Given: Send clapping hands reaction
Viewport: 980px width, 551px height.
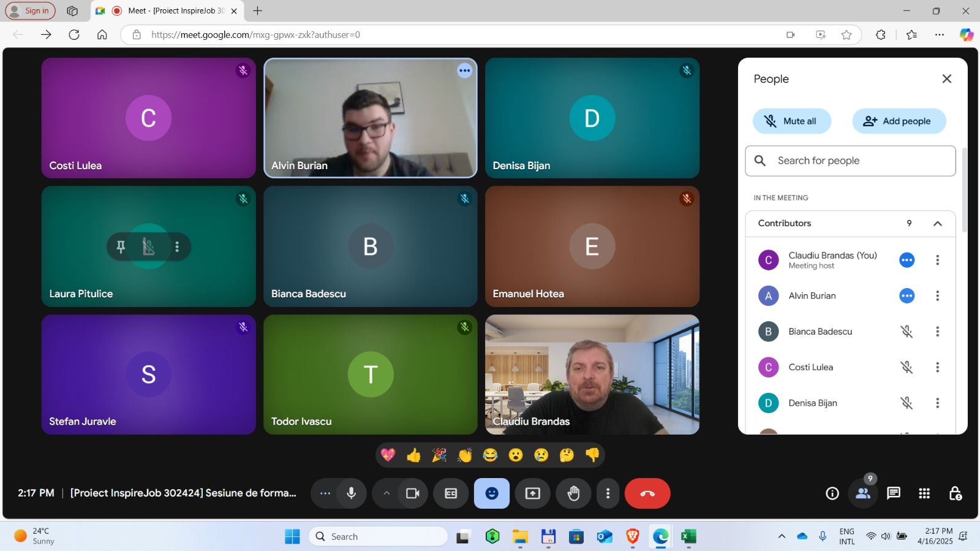Looking at the screenshot, I should click(465, 455).
